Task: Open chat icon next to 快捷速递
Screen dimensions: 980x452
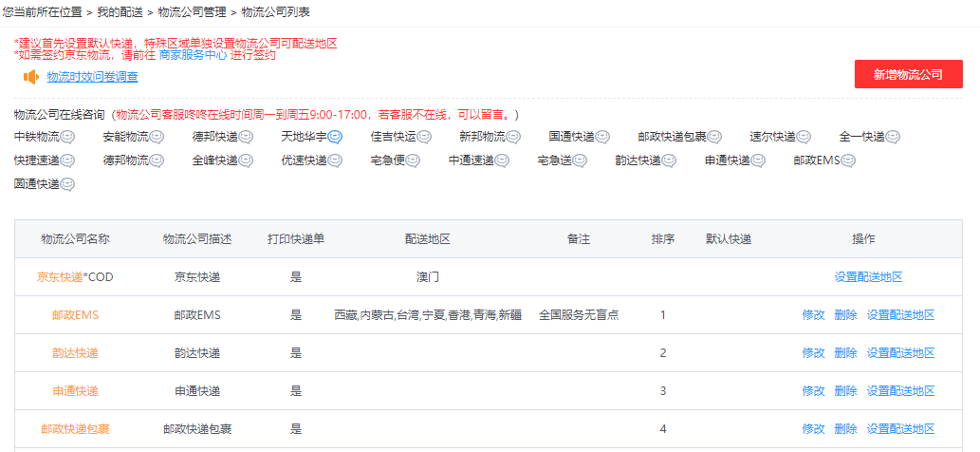Action: tap(67, 160)
